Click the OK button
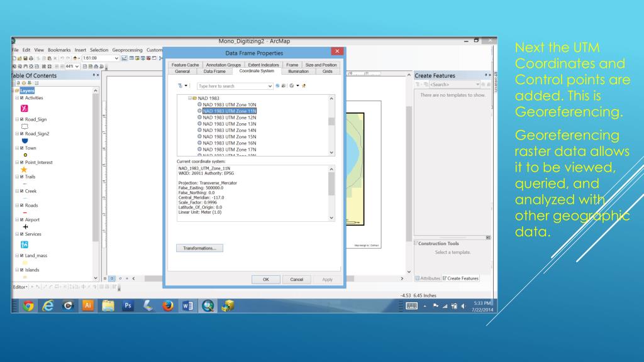The image size is (644, 362). pos(266,280)
